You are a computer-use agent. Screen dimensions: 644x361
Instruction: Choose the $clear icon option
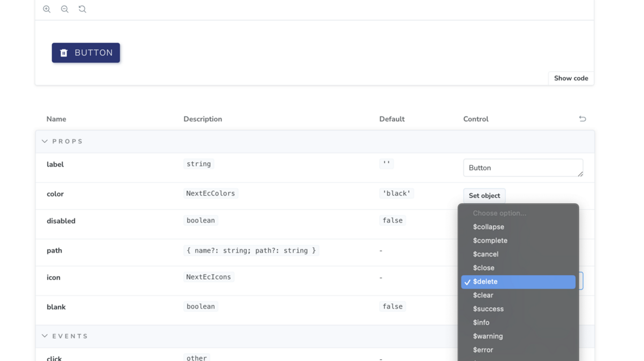coord(483,295)
